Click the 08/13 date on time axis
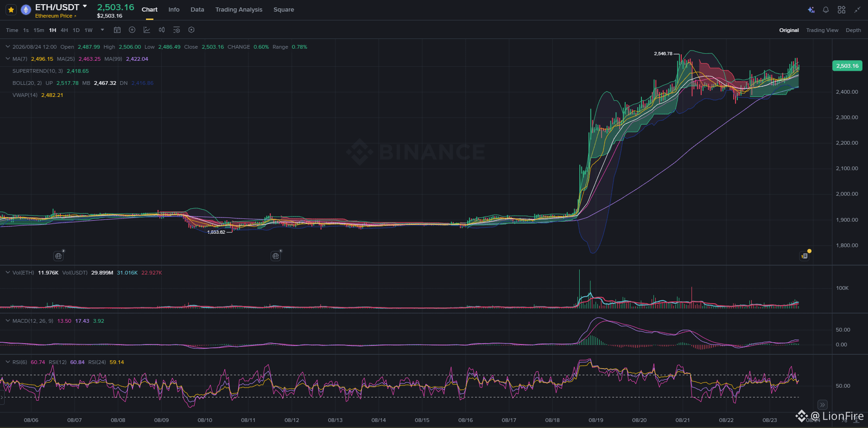 (335, 420)
